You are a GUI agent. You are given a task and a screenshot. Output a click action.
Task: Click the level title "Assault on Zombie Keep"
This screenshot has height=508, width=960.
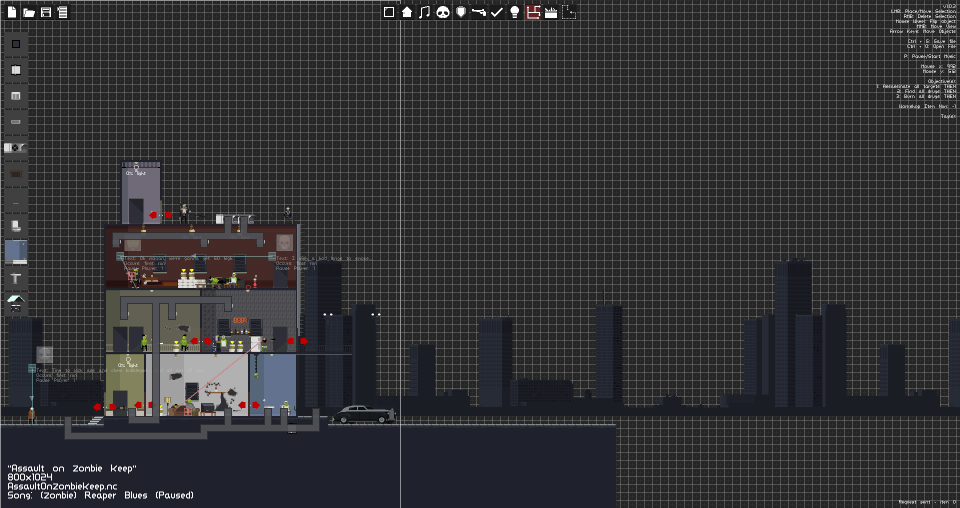72,468
